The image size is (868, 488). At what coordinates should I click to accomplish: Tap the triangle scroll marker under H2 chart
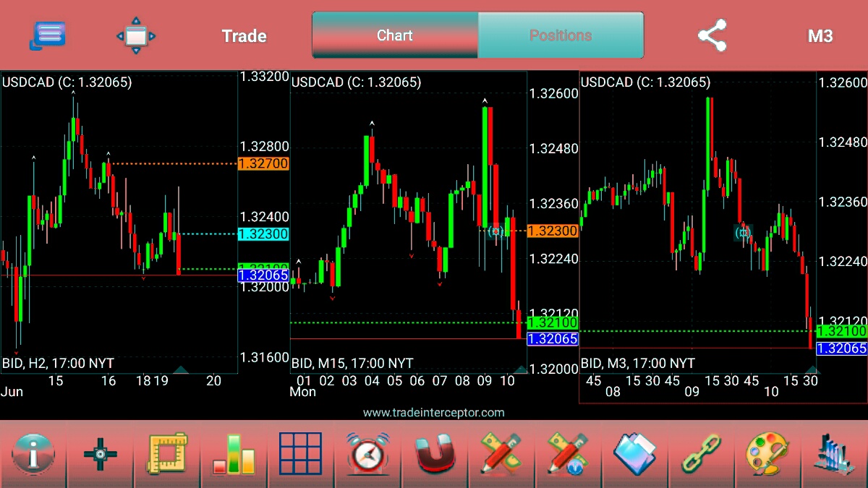181,369
